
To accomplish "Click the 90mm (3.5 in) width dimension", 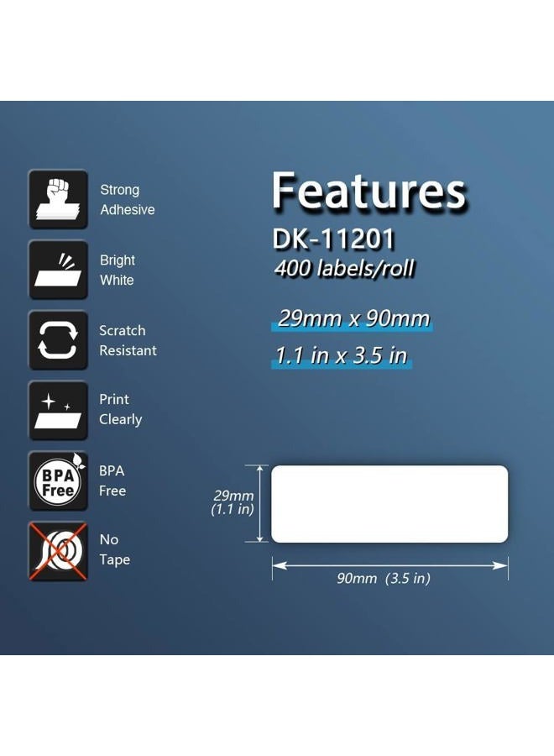I will 384,578.
